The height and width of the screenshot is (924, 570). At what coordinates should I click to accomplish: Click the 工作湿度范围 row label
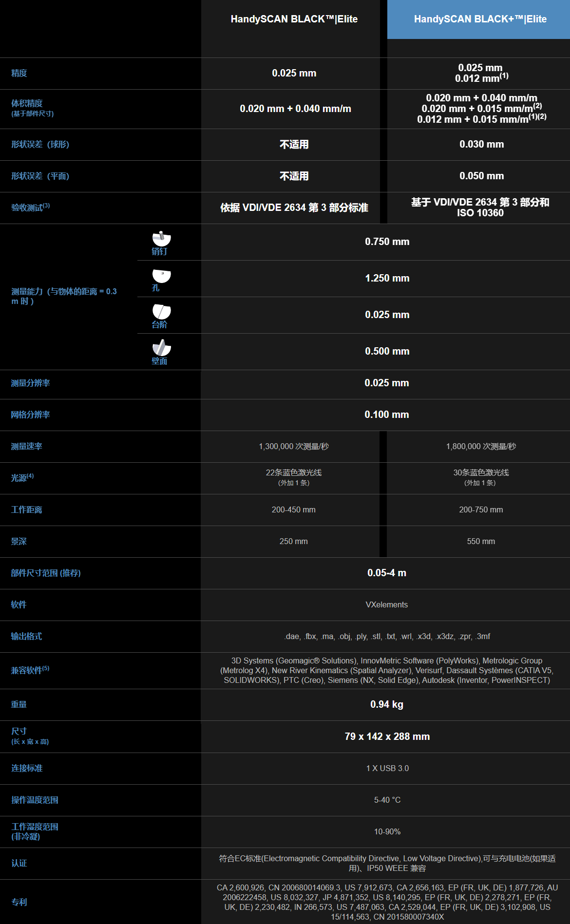click(x=35, y=831)
